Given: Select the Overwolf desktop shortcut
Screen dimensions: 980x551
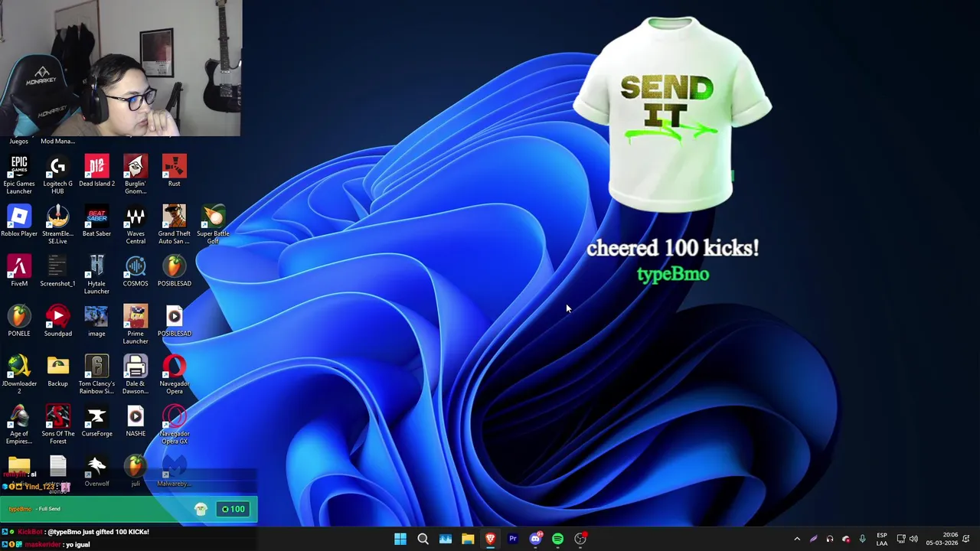Looking at the screenshot, I should [x=96, y=471].
